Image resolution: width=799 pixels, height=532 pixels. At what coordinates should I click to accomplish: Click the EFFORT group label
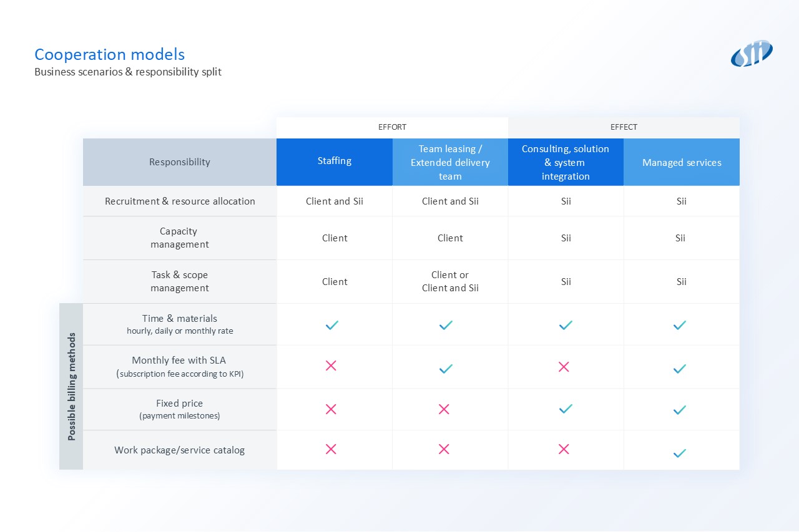392,127
